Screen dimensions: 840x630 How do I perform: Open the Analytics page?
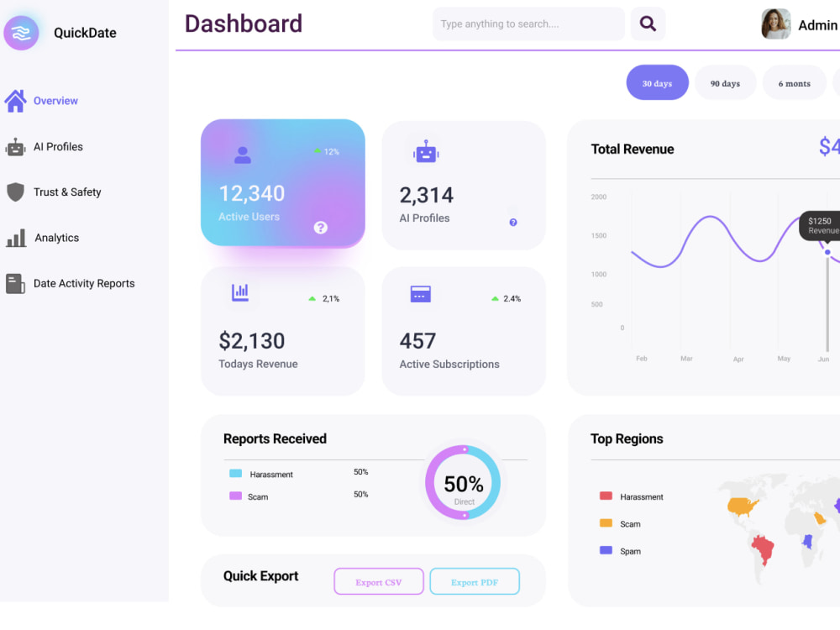(57, 238)
